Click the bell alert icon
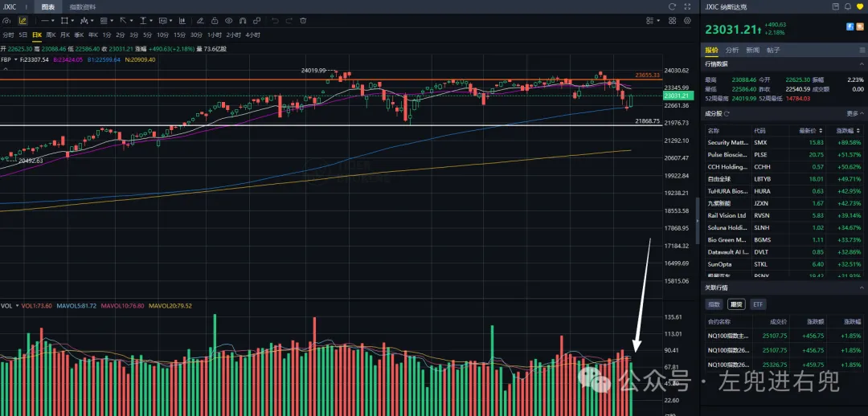 coord(848,6)
